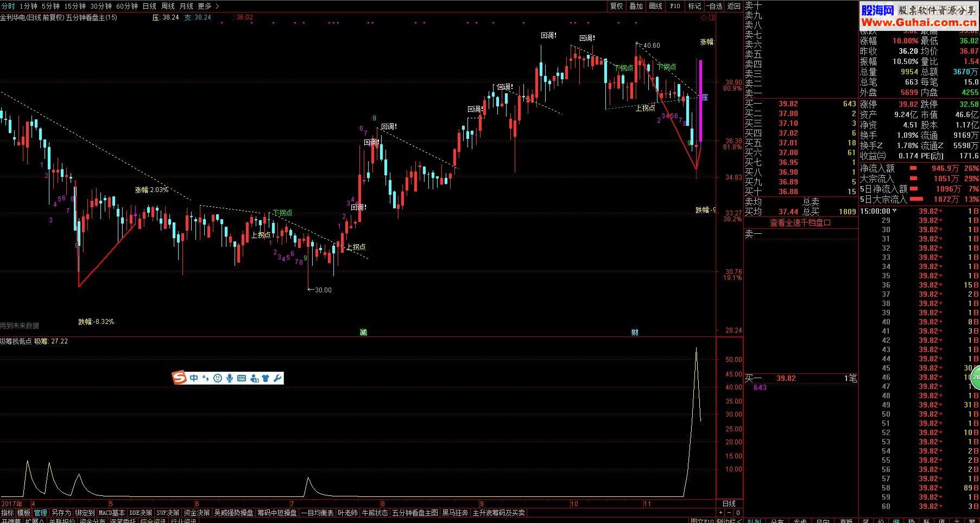Toggle Sogou punctuation mode icon
The width and height of the screenshot is (980, 523).
tap(205, 378)
